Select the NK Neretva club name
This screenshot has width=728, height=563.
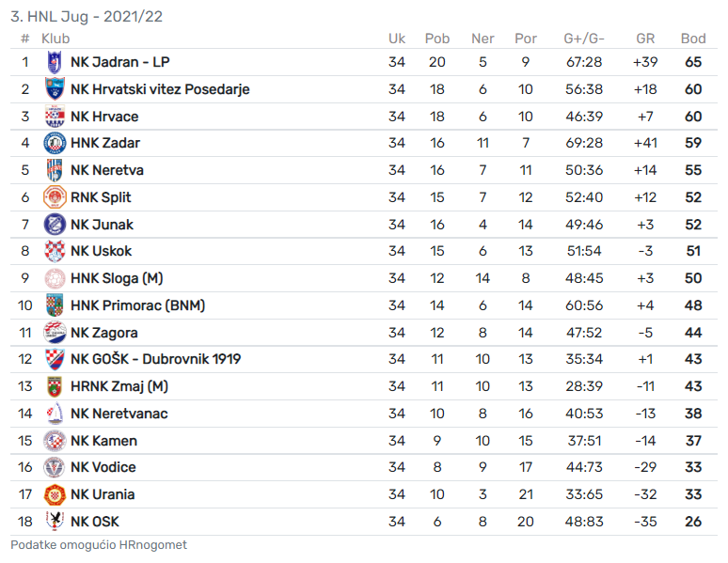point(106,170)
